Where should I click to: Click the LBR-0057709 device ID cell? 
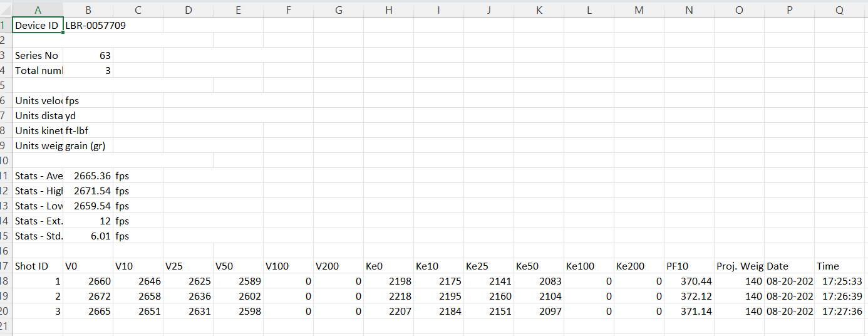click(x=88, y=25)
